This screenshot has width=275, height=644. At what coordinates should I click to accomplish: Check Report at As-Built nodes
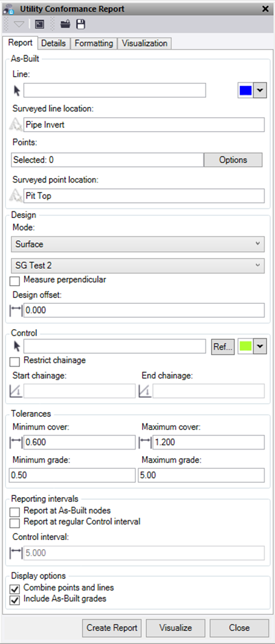[x=15, y=512]
